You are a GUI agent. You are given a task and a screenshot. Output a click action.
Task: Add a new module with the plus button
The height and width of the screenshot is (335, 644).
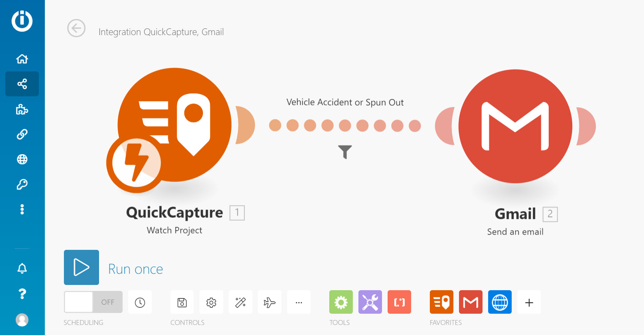coord(529,302)
